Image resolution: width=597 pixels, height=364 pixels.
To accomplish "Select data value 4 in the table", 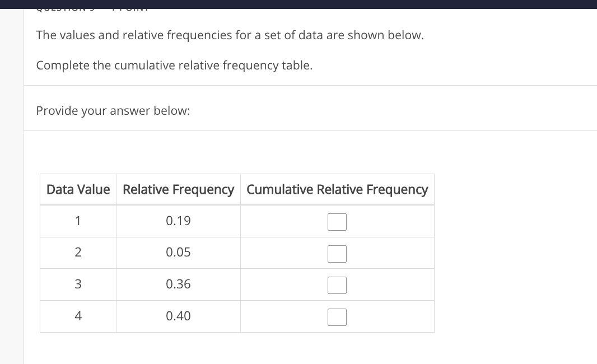I will (78, 316).
